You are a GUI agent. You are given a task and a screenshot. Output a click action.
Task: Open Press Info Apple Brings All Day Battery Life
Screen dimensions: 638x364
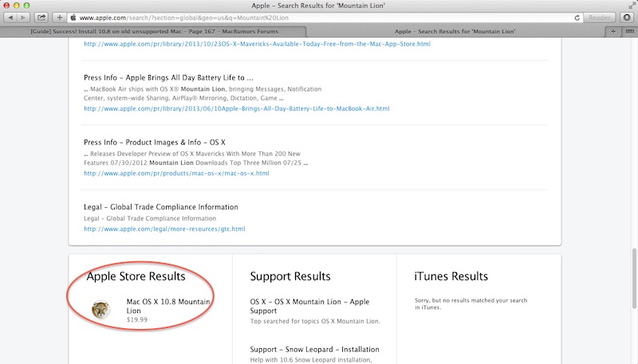pos(168,77)
